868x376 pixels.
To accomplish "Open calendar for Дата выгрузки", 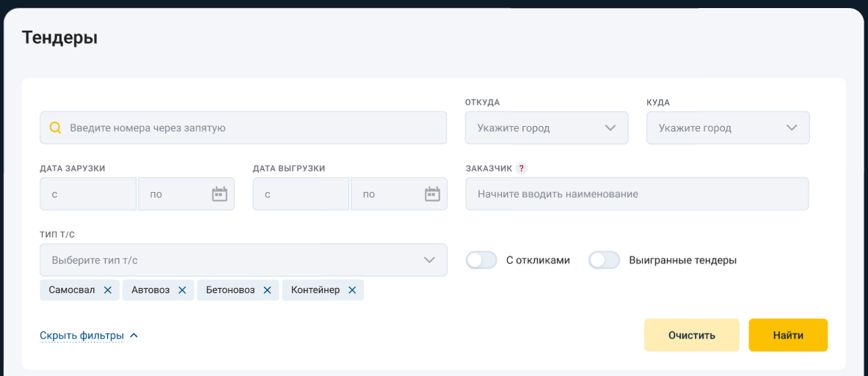I will 432,194.
